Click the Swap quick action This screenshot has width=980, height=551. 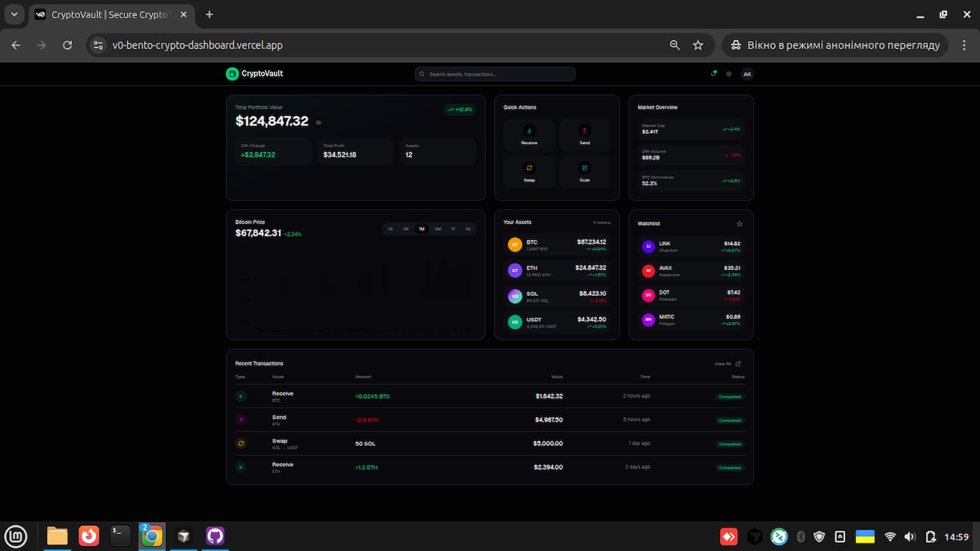[x=529, y=172]
